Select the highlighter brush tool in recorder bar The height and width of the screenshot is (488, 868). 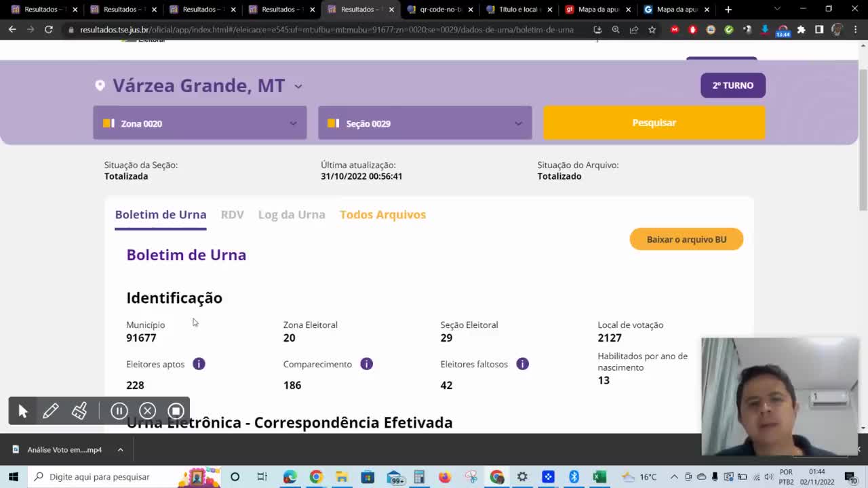point(79,411)
